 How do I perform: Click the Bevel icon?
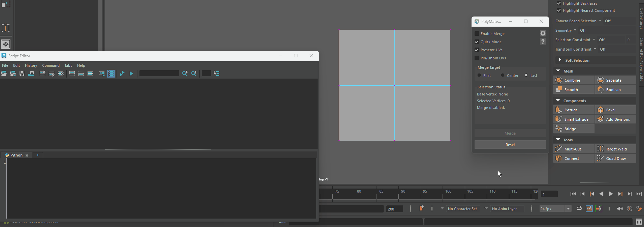(x=601, y=110)
